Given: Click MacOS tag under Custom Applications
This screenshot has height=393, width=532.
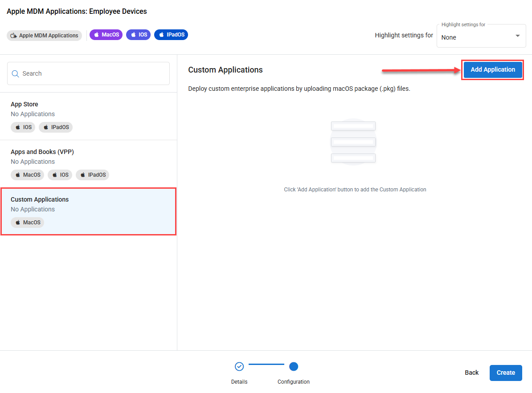Looking at the screenshot, I should pos(28,222).
